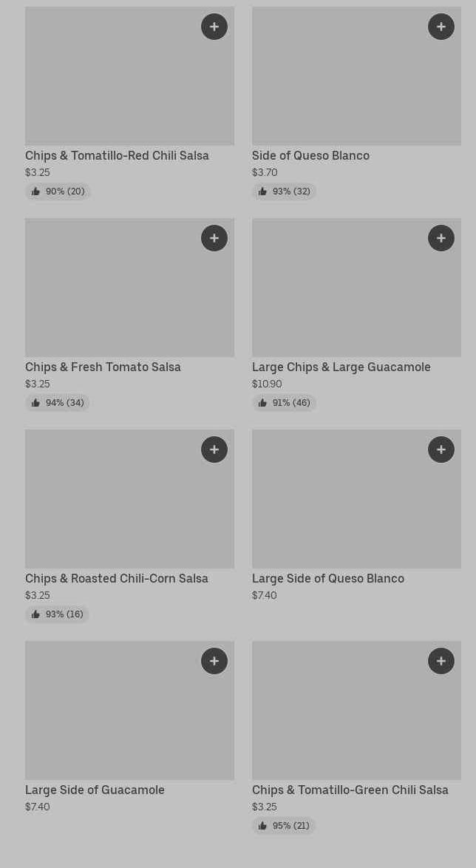Image resolution: width=476 pixels, height=868 pixels.
Task: Open Side of Queso Blanco item name
Action: (x=310, y=156)
